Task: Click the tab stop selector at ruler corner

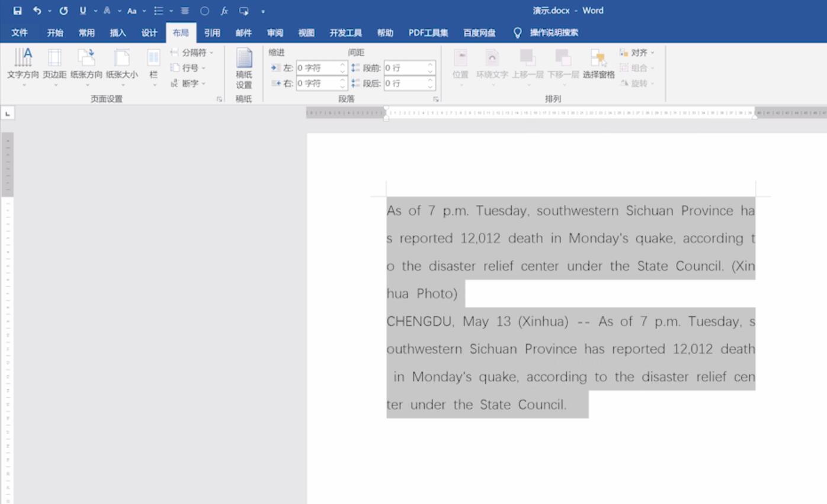Action: 8,113
